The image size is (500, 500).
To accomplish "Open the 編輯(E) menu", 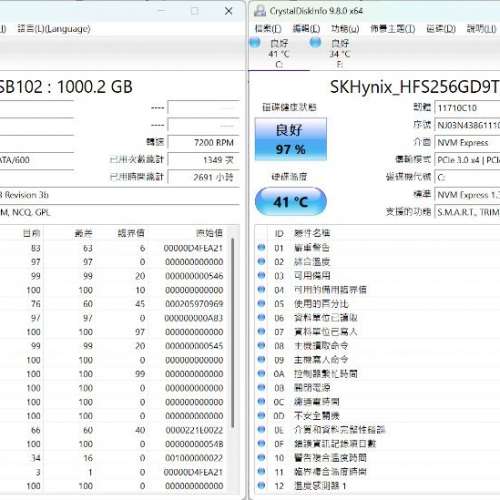I will 306,29.
